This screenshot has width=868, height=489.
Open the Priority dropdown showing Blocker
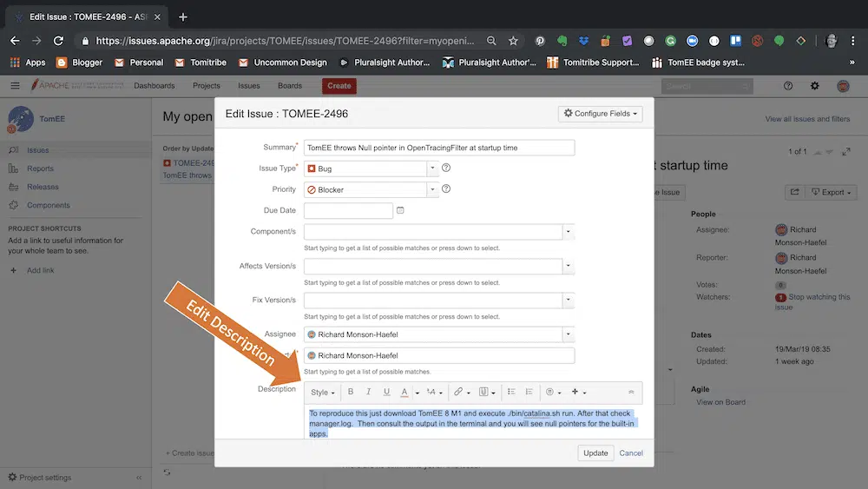point(371,189)
